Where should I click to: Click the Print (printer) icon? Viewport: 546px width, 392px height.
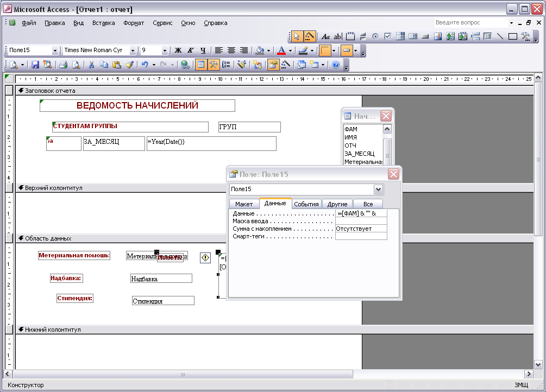[63, 65]
